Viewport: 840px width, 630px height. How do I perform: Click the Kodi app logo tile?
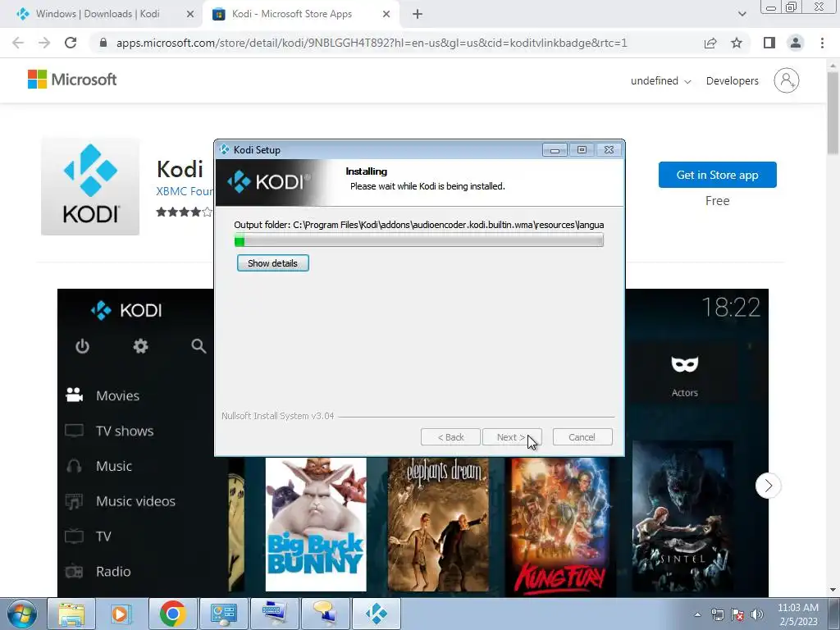(x=90, y=186)
